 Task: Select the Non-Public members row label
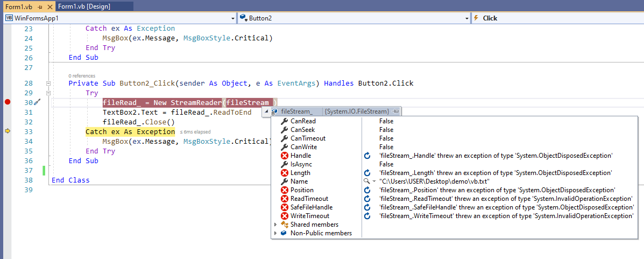321,234
